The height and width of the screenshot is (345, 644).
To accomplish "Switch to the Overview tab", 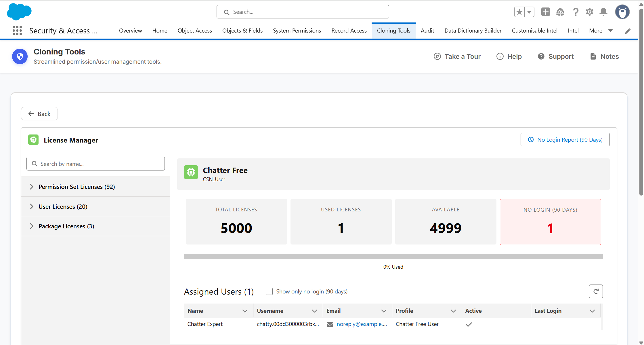I will pos(130,31).
